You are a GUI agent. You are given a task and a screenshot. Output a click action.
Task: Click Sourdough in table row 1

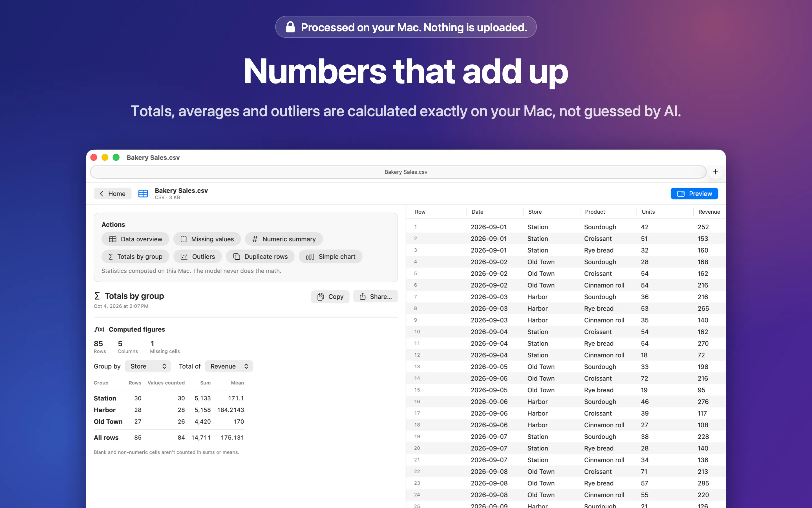[600, 227]
